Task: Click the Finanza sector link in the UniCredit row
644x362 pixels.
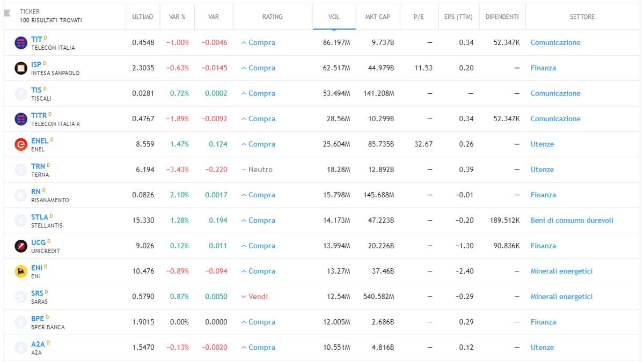Action: pos(543,246)
